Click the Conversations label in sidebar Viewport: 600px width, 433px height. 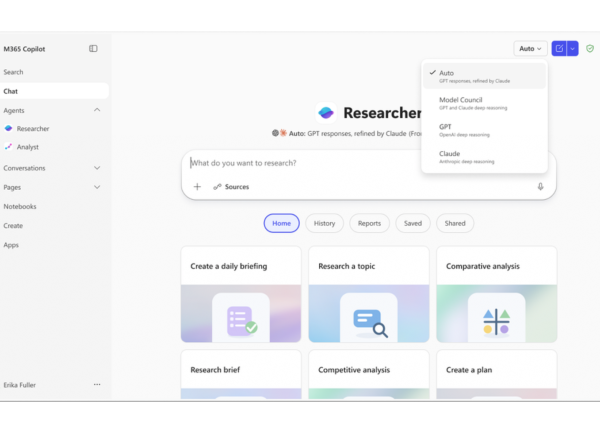click(24, 168)
